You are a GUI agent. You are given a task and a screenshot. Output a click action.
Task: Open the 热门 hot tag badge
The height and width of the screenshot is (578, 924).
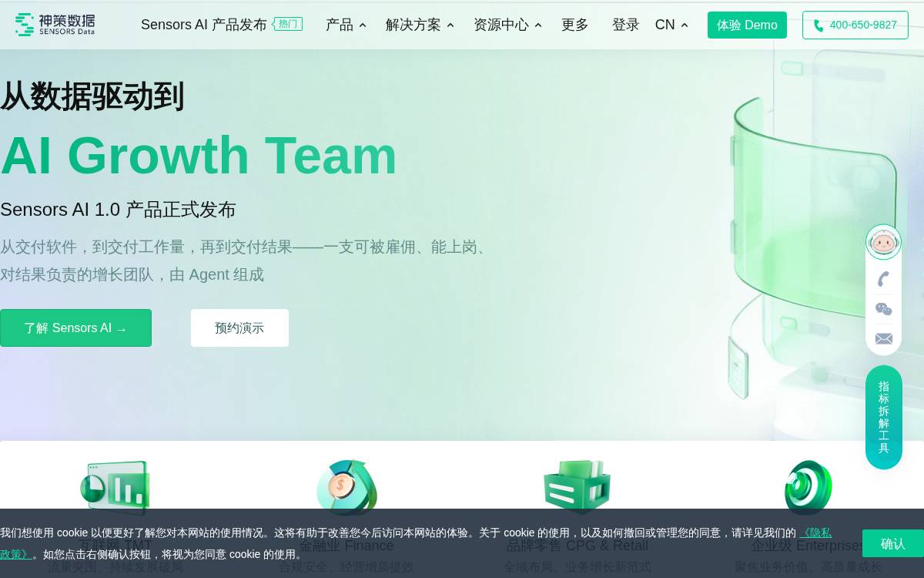click(288, 24)
